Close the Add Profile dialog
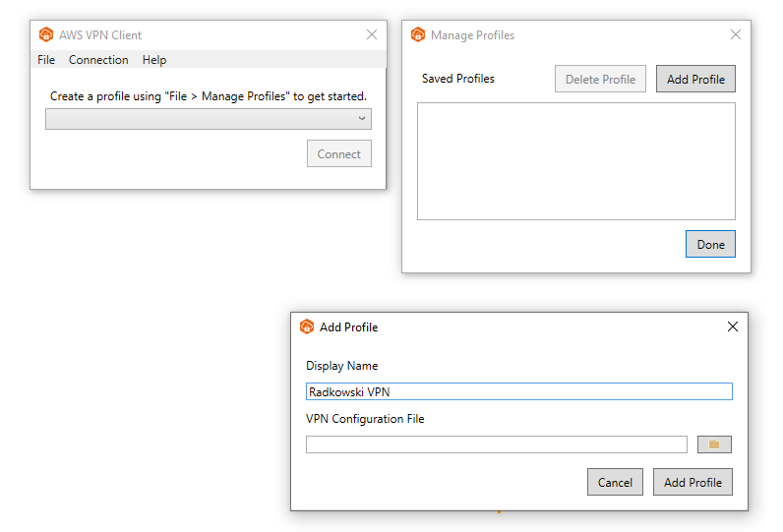The width and height of the screenshot is (783, 532). pos(733,326)
